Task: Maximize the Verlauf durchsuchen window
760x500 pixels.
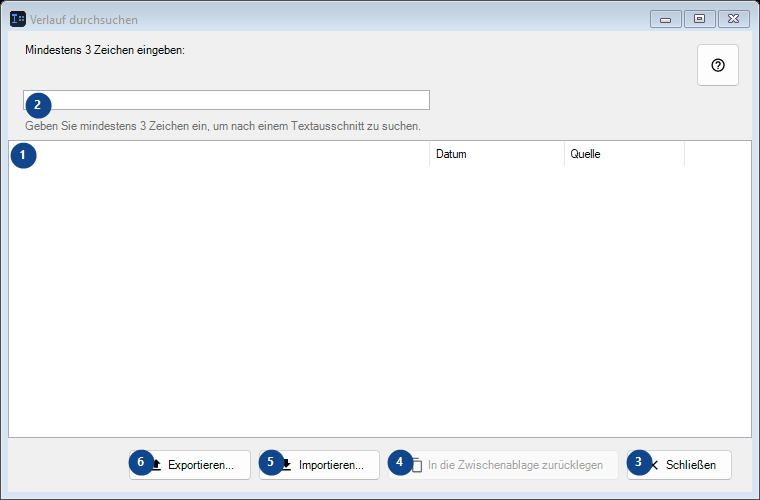Action: pyautogui.click(x=699, y=19)
